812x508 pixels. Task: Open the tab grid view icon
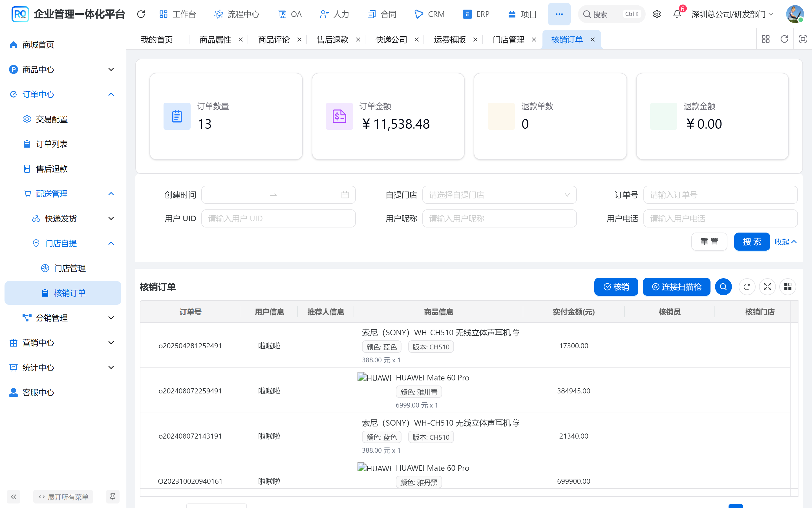766,39
